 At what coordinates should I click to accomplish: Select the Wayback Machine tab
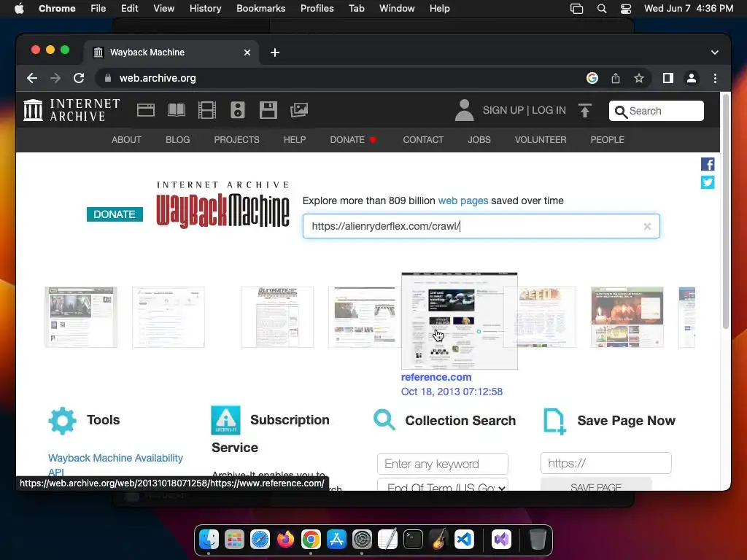click(x=171, y=52)
